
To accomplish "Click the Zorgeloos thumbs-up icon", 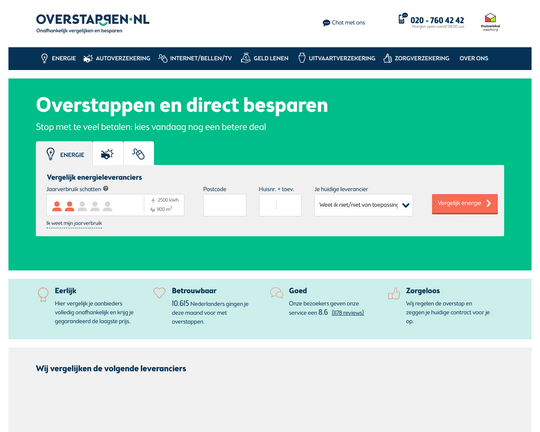I will (x=394, y=294).
